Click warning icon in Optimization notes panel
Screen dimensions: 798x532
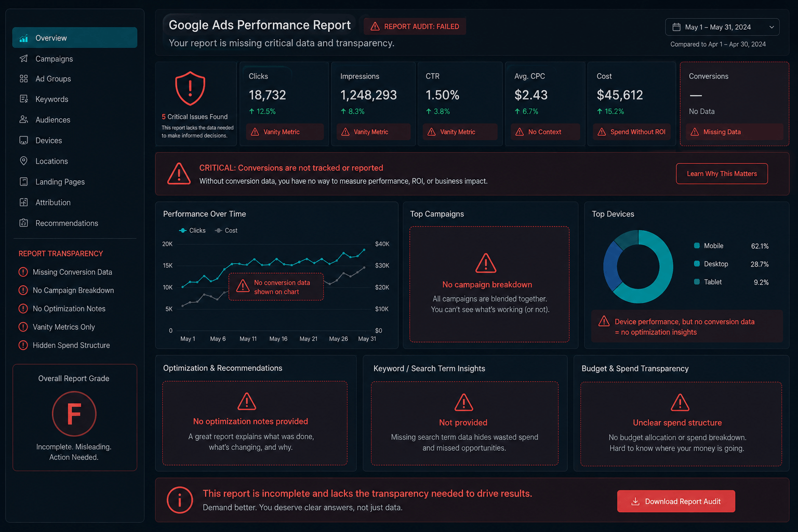[247, 401]
